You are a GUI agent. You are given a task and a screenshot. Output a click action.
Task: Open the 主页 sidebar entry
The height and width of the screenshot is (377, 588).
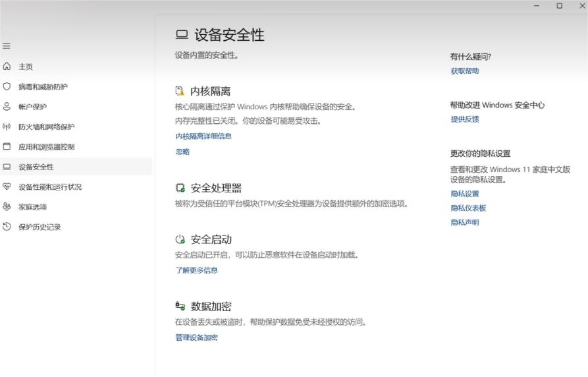(26, 67)
